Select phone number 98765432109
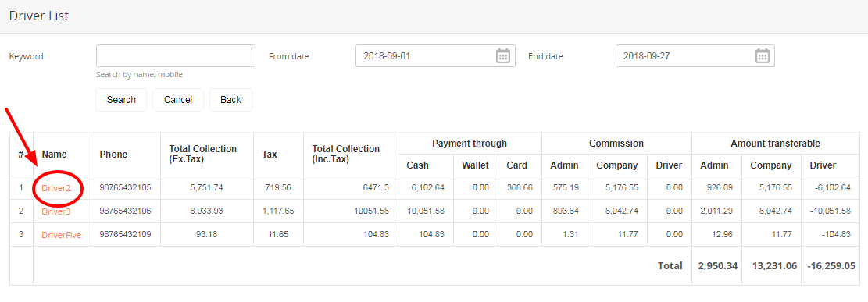 [126, 235]
